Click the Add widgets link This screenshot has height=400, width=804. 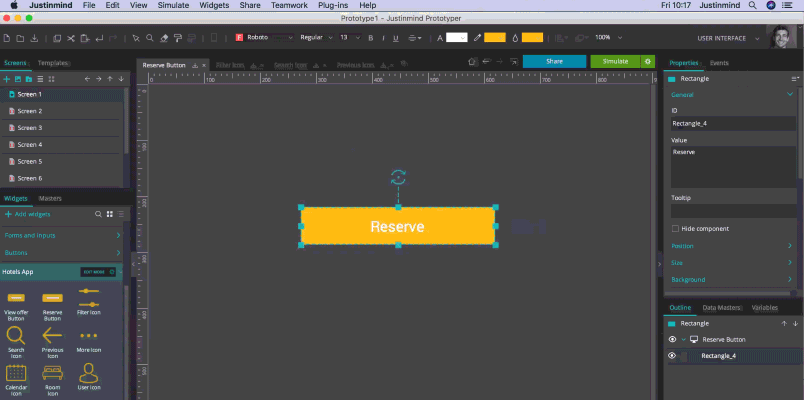pos(28,214)
